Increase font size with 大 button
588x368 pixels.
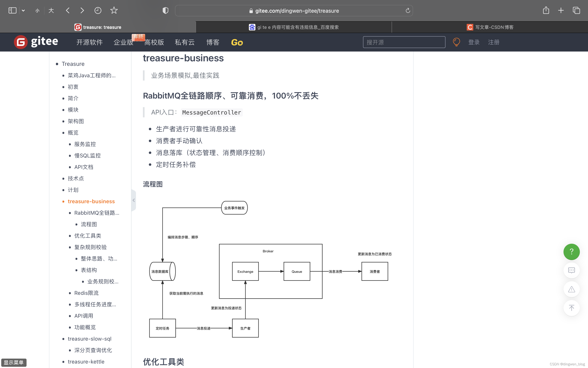click(x=51, y=10)
